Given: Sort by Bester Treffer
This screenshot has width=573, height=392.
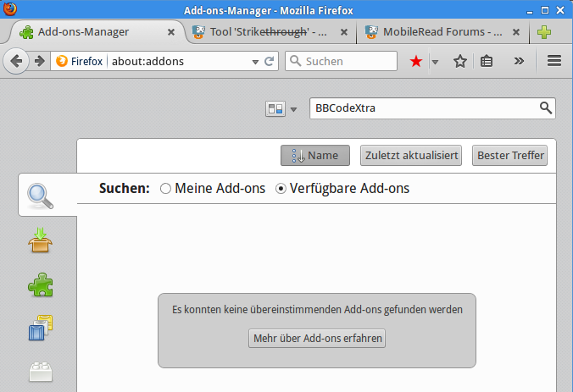Looking at the screenshot, I should click(x=509, y=156).
